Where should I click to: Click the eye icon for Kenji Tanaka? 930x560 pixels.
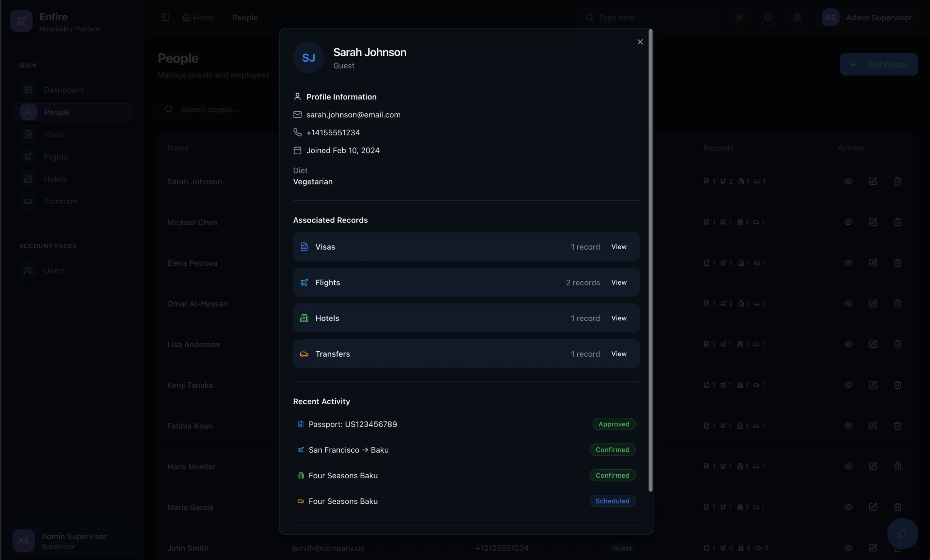pyautogui.click(x=848, y=385)
